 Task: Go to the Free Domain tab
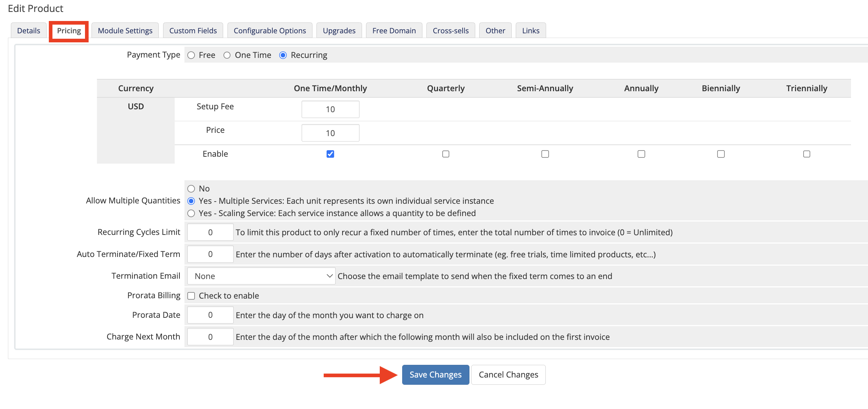pyautogui.click(x=394, y=30)
